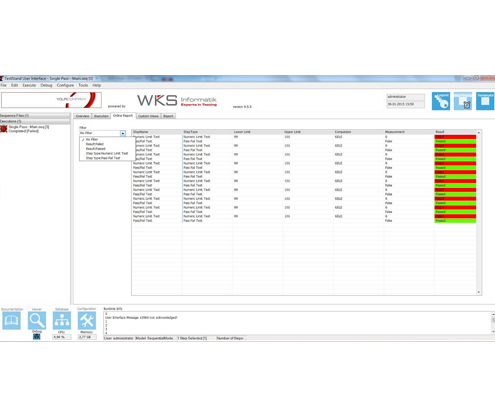The width and height of the screenshot is (495, 400).
Task: Click the Terminate stop-square icon
Action: coord(485,101)
